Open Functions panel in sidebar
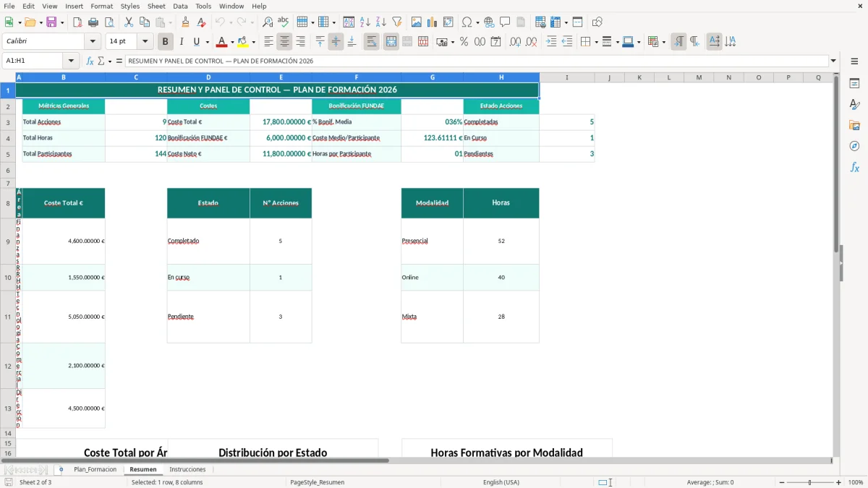 [854, 167]
